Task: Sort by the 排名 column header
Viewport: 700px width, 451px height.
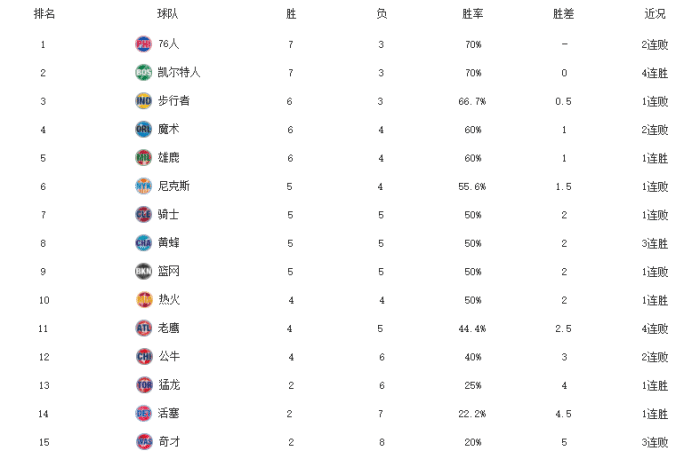Action: tap(44, 15)
